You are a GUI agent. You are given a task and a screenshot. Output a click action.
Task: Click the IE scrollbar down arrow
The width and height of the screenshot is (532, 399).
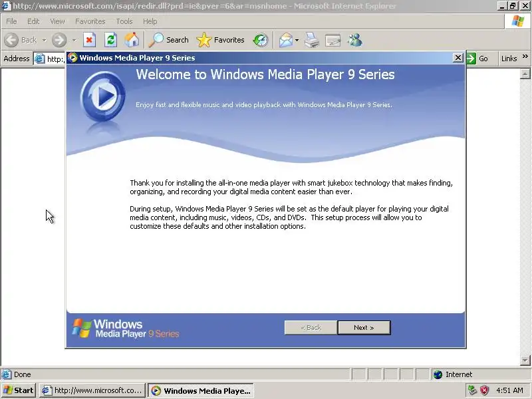[x=525, y=360]
